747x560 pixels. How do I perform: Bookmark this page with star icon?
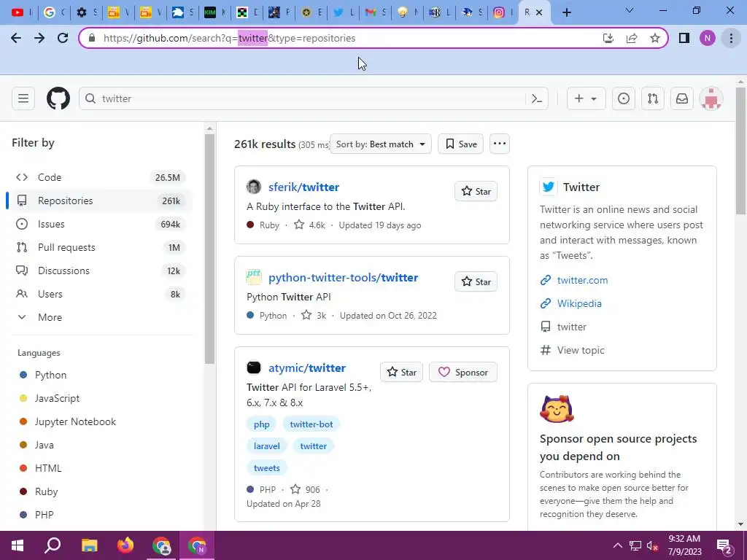click(655, 38)
